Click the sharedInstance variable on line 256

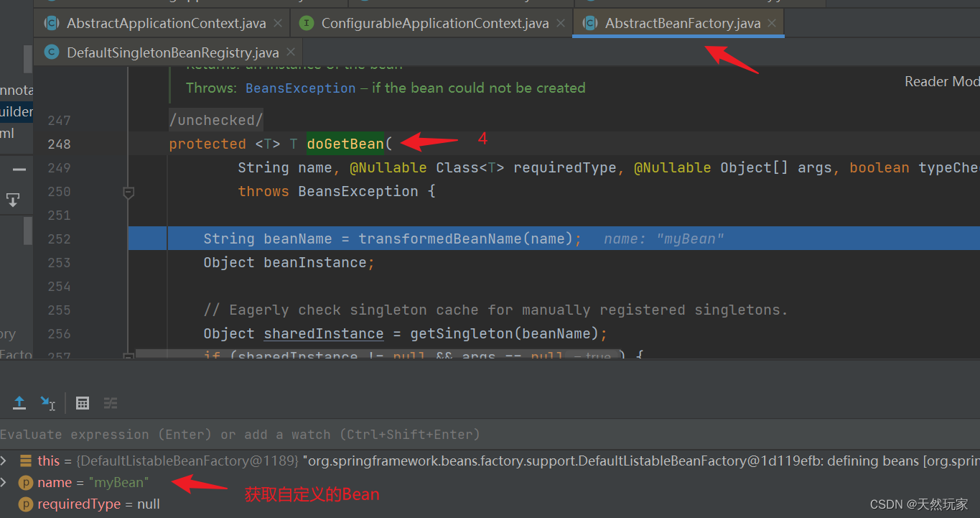coord(324,334)
